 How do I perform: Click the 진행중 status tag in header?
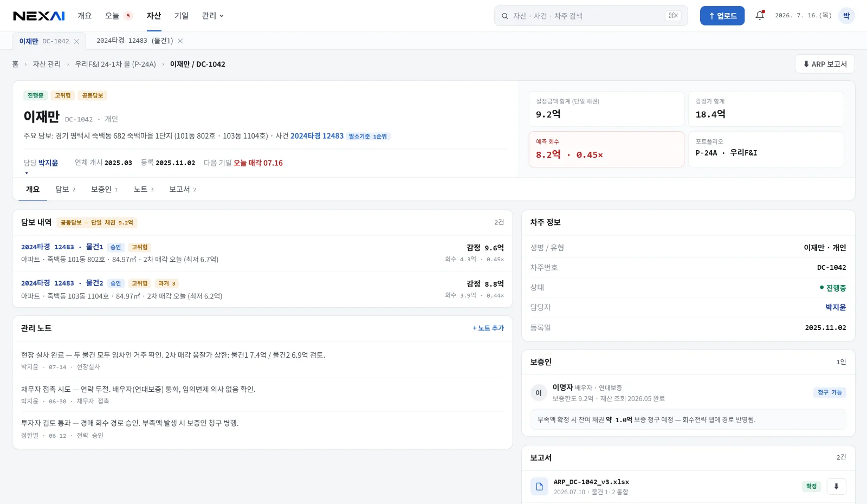click(35, 95)
